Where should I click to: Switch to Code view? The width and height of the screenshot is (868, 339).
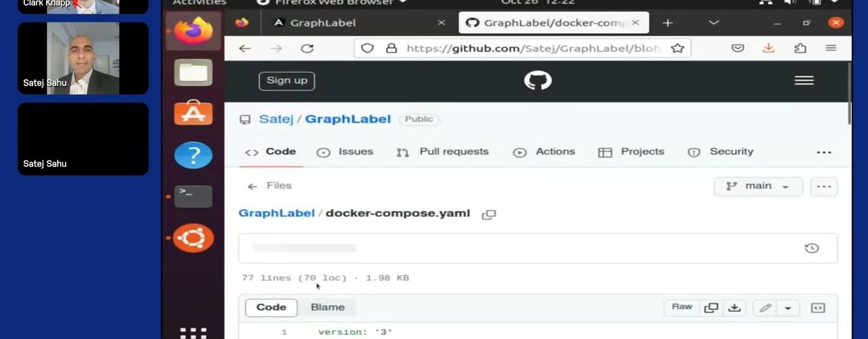271,307
